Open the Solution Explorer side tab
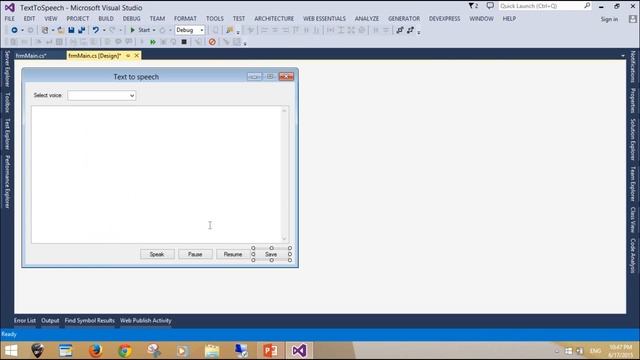Viewport: 640px width, 360px height. pos(633,140)
